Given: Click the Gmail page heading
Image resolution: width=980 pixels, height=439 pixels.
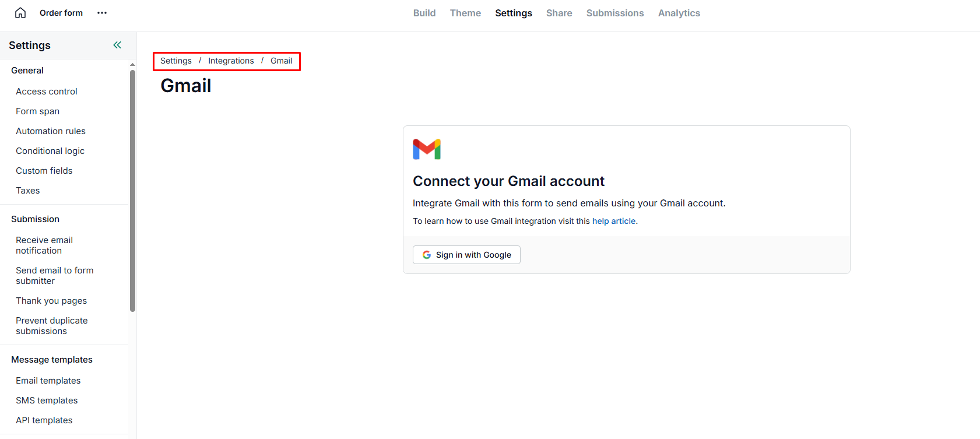Looking at the screenshot, I should tap(186, 86).
